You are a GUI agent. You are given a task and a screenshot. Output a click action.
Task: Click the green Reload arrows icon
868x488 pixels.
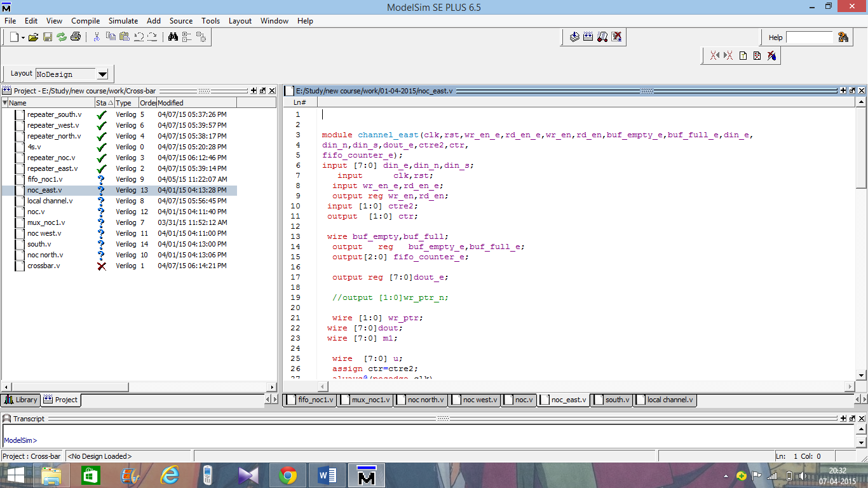(62, 37)
